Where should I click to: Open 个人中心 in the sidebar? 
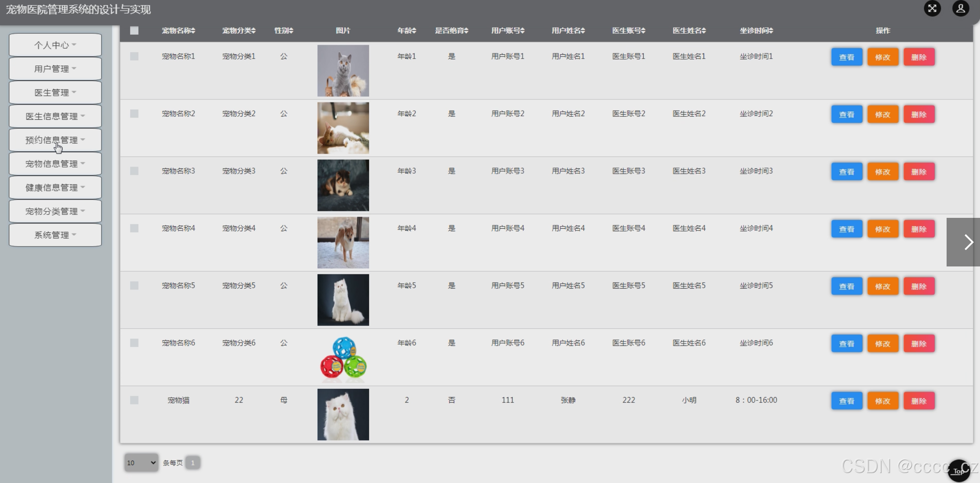tap(55, 45)
